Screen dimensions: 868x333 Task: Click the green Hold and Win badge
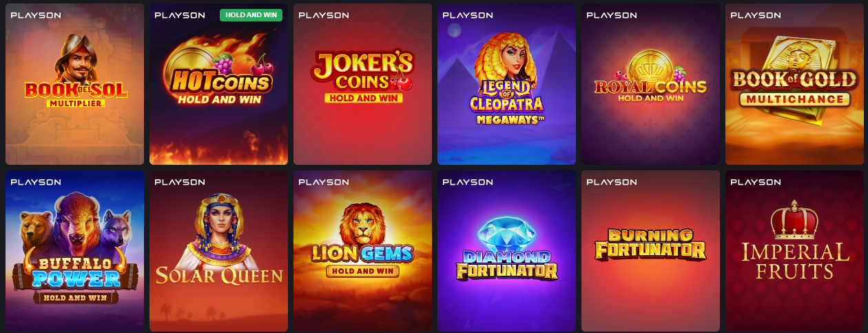[251, 15]
